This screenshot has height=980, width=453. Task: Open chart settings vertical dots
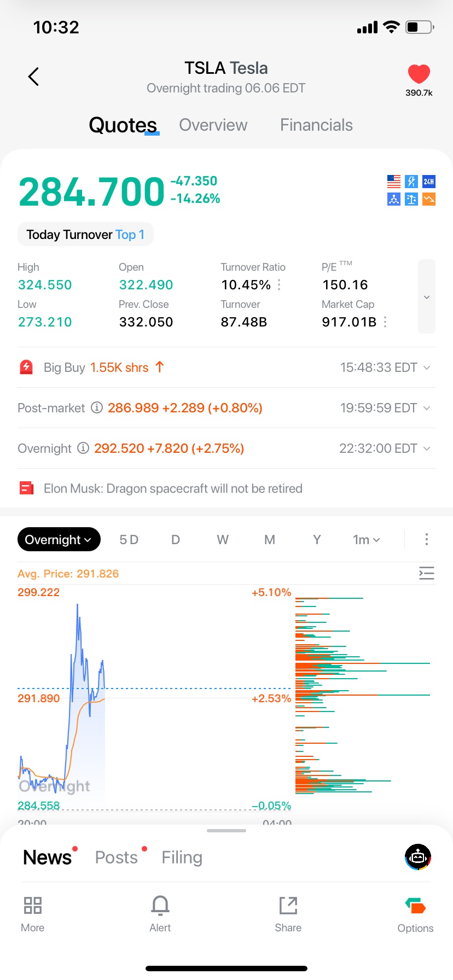click(x=427, y=540)
